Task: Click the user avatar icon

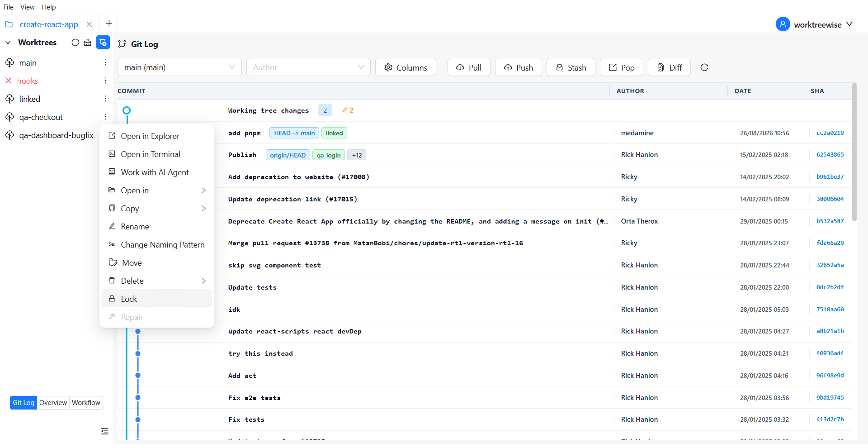Action: coord(783,24)
